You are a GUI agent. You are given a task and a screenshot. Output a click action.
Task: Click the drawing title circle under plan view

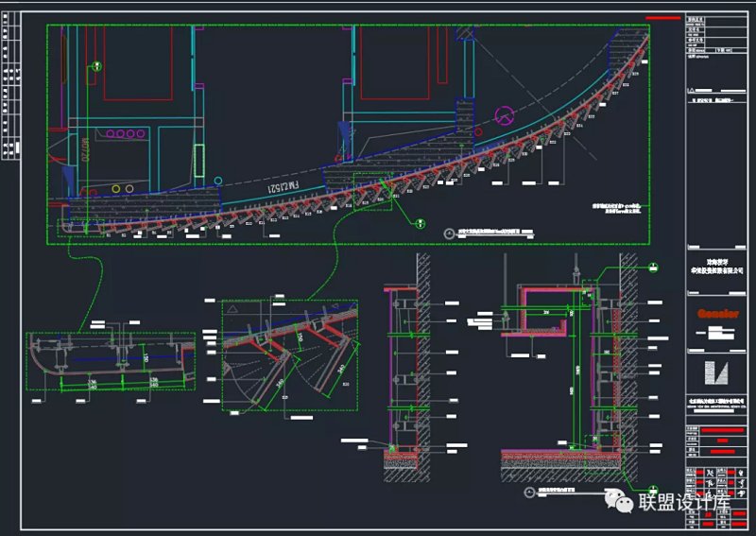coord(448,230)
